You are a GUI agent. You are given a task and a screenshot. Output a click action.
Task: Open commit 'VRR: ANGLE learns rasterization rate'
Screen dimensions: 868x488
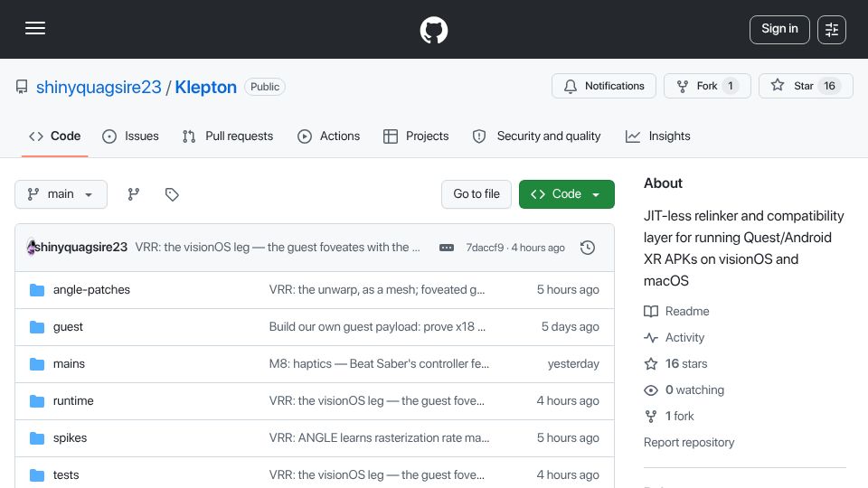pyautogui.click(x=379, y=438)
